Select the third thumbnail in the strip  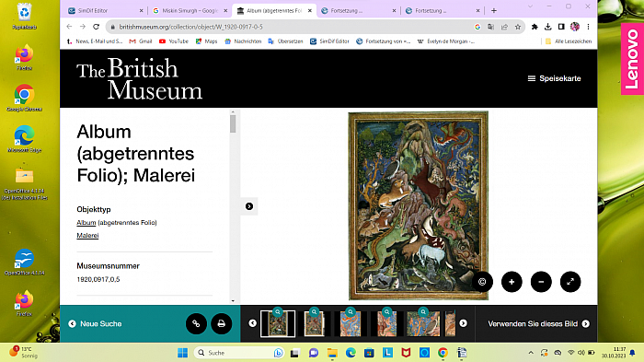coord(351,323)
